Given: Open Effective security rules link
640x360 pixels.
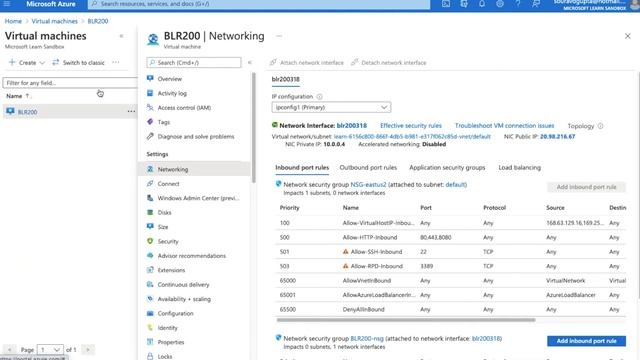Looking at the screenshot, I should click(x=411, y=126).
